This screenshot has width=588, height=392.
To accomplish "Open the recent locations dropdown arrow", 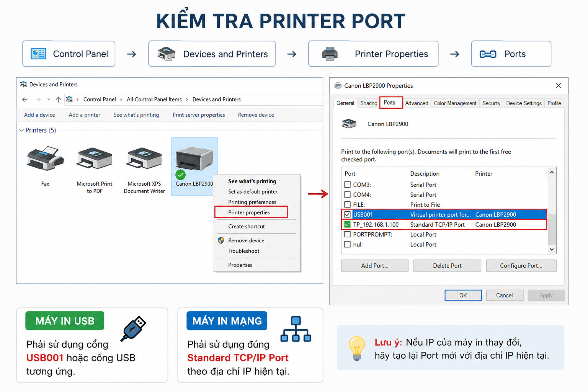I will (49, 100).
